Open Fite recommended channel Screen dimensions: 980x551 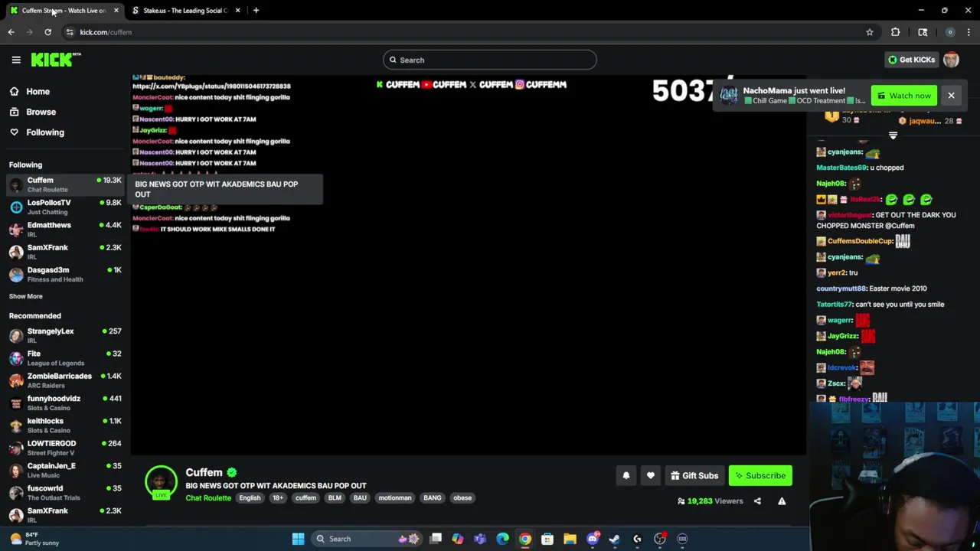coord(65,357)
